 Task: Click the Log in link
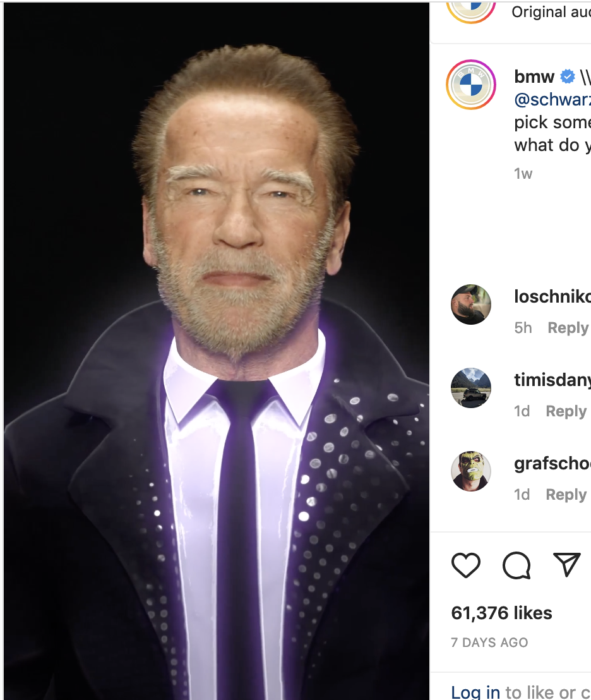475,692
